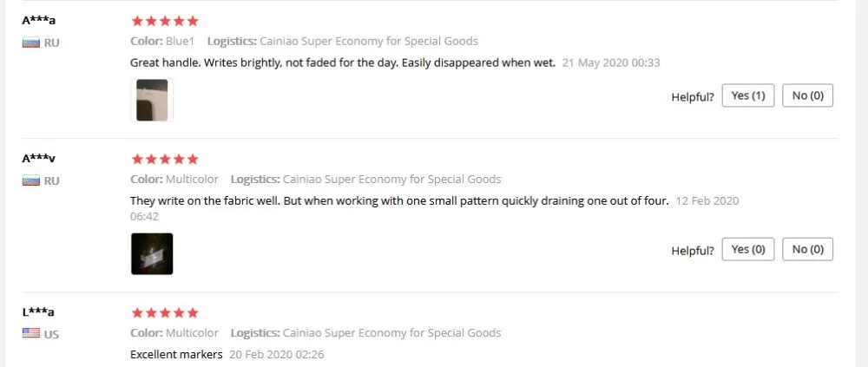
Task: Click the Russian flag beside A***a
Action: tap(31, 43)
